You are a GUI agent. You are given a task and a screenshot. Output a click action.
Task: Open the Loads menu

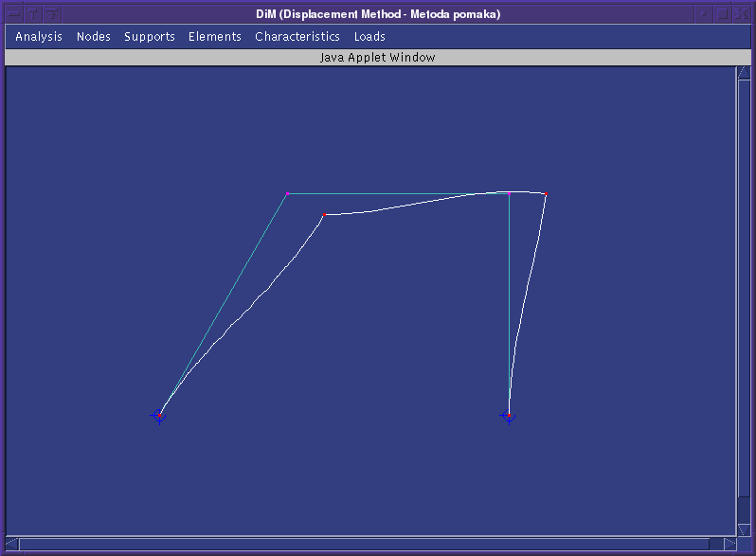[x=369, y=37]
